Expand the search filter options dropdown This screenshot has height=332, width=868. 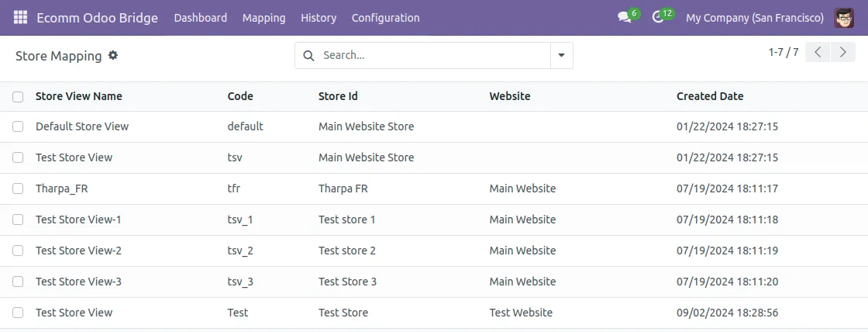tap(561, 55)
